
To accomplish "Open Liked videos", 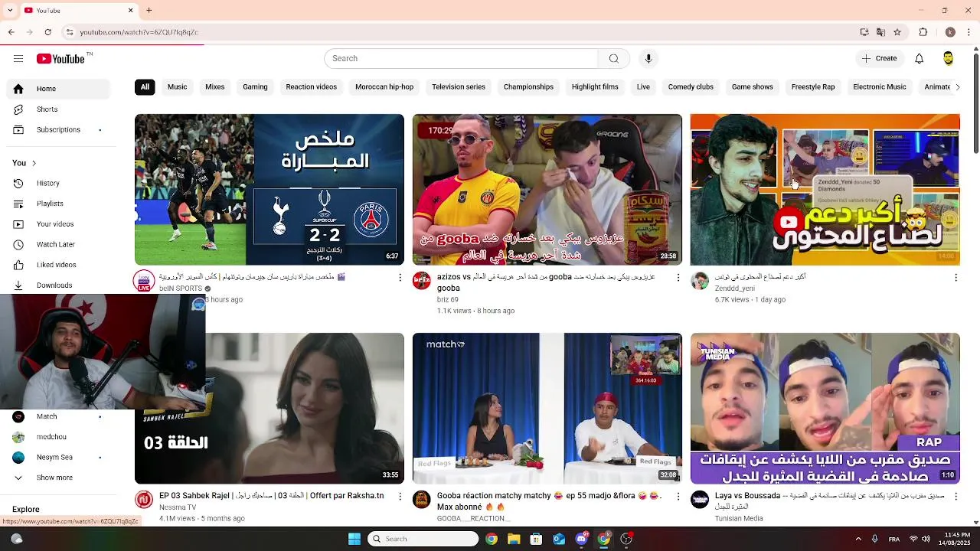I will pyautogui.click(x=58, y=265).
